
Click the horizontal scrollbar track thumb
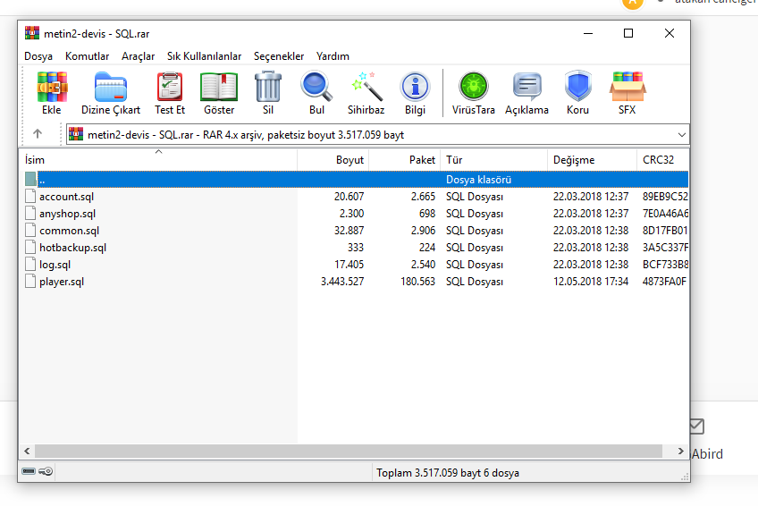click(x=349, y=451)
